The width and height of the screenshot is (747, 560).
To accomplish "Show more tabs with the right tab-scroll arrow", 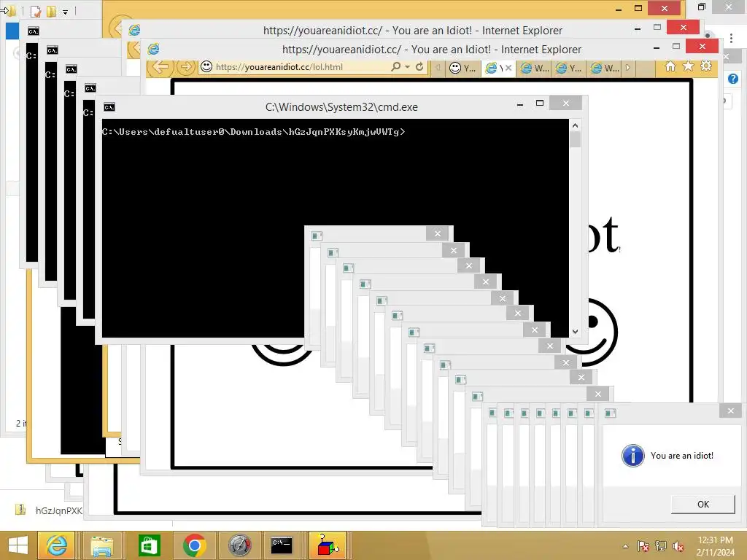I will pos(628,68).
